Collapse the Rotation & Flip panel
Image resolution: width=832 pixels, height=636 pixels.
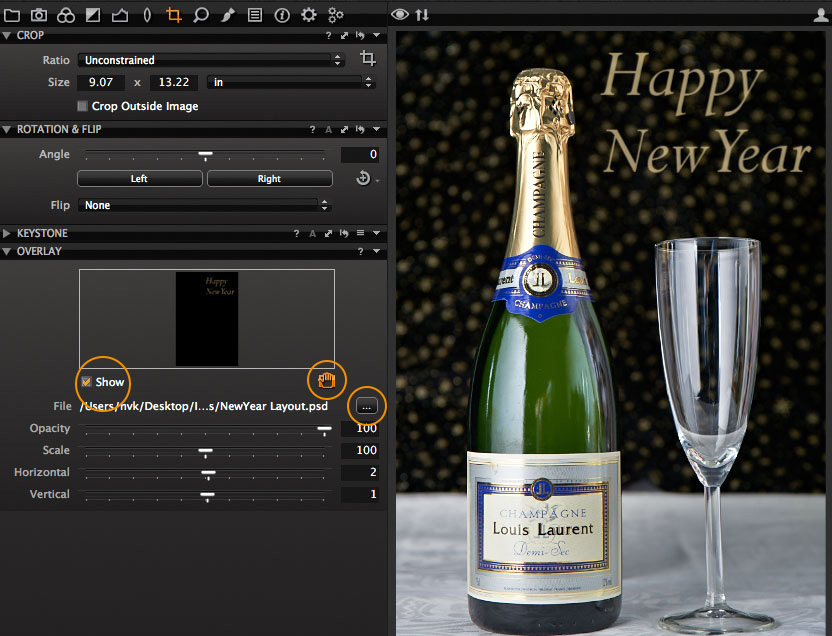pyautogui.click(x=7, y=129)
